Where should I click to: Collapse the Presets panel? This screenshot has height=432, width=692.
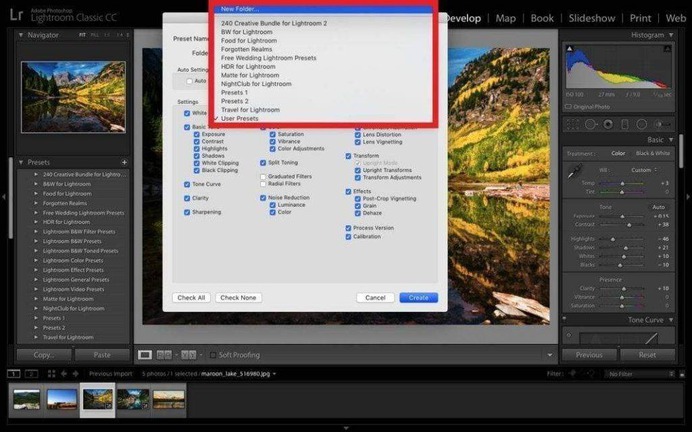[21, 162]
